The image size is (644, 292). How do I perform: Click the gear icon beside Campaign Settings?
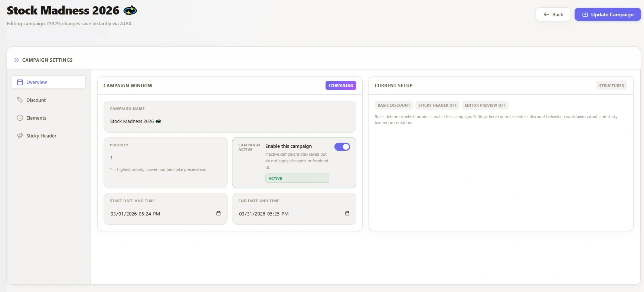point(16,60)
